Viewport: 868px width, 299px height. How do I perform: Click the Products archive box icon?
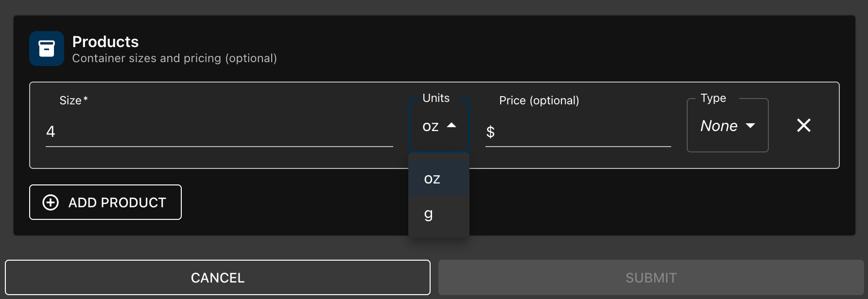47,49
